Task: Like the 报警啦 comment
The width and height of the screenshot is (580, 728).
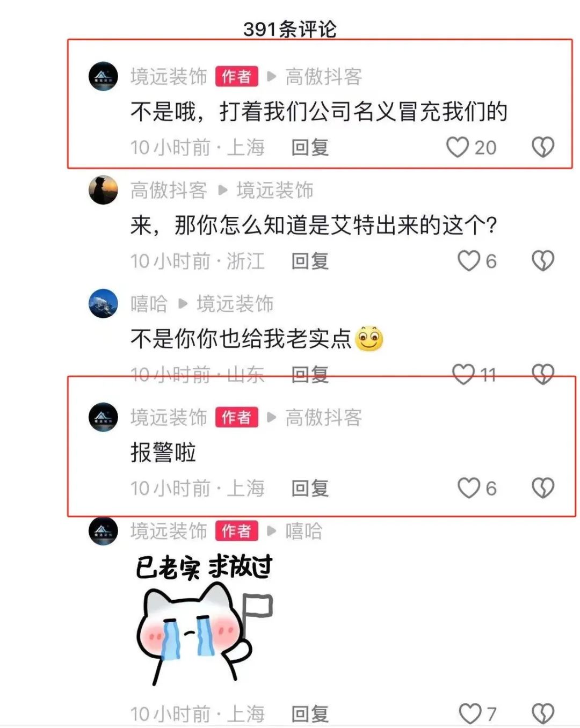Action: (x=468, y=488)
